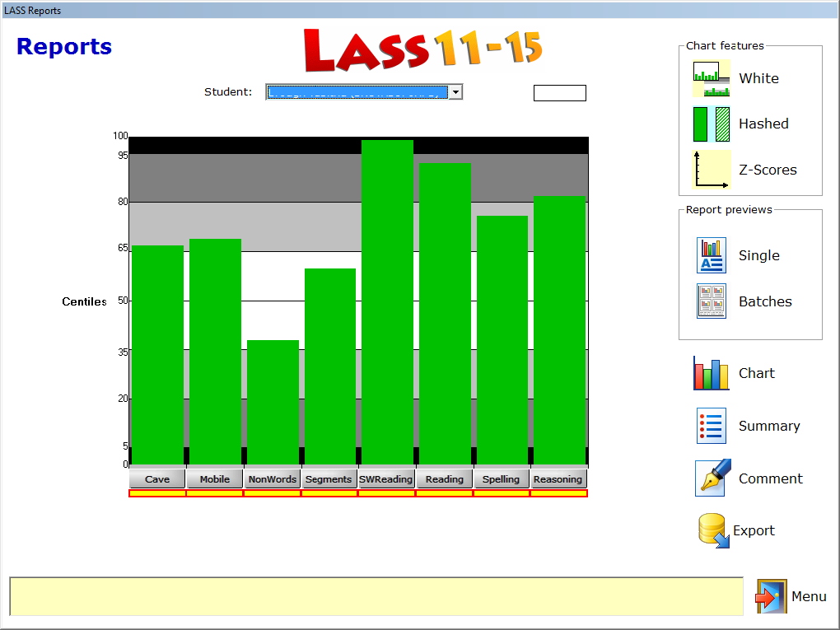Click the green Mobile bar in chart

[216, 352]
